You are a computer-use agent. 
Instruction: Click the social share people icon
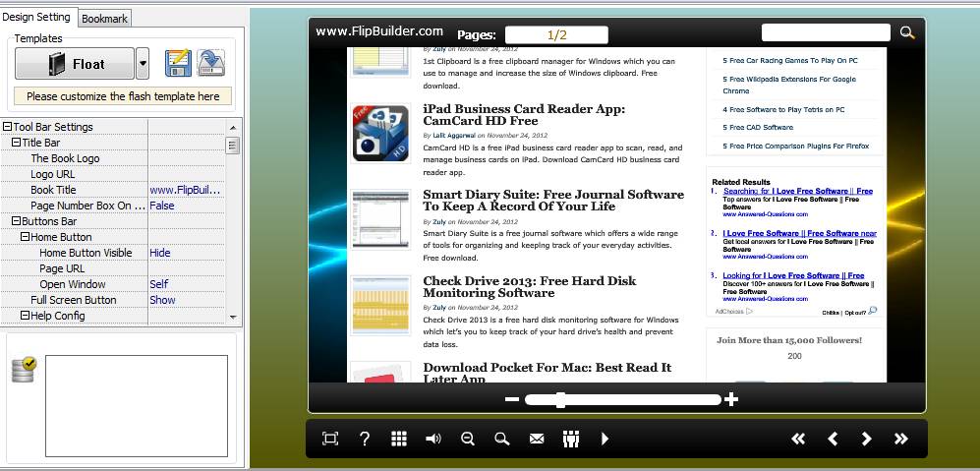[570, 439]
